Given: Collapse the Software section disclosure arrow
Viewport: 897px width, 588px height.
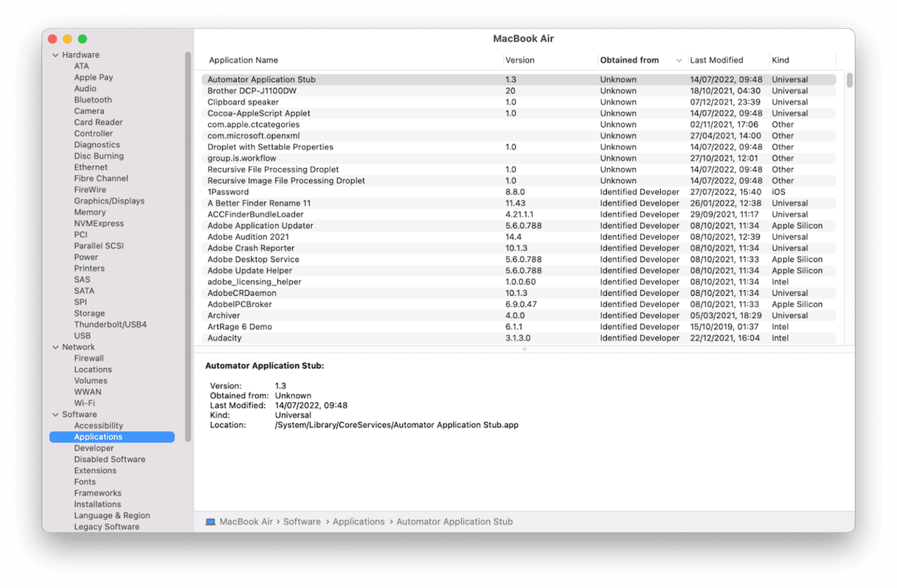Looking at the screenshot, I should (55, 415).
